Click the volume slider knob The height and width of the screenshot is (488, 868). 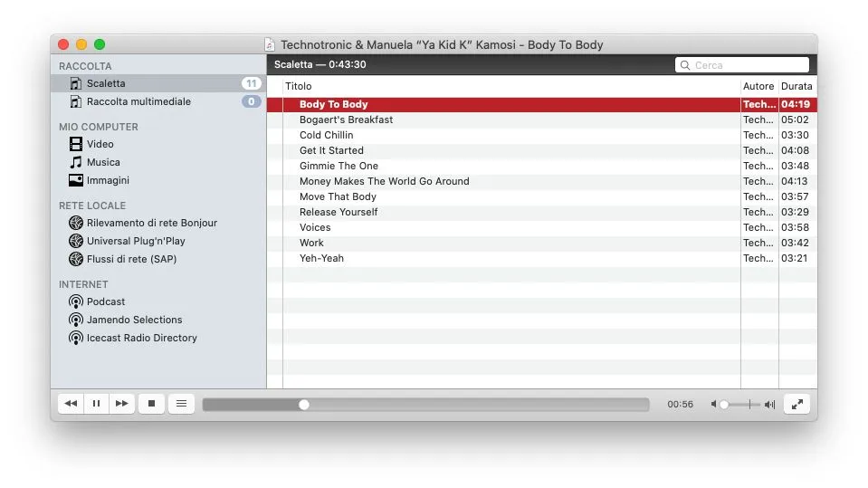point(724,405)
